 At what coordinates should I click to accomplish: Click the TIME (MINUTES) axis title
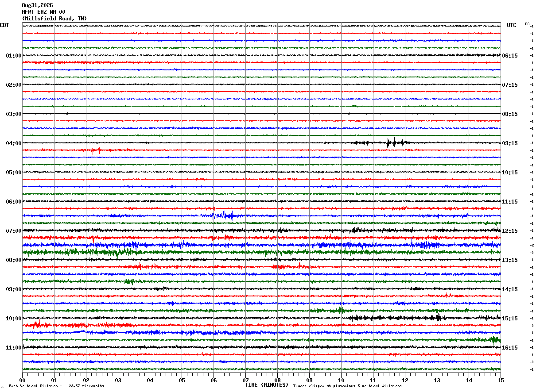[267, 385]
